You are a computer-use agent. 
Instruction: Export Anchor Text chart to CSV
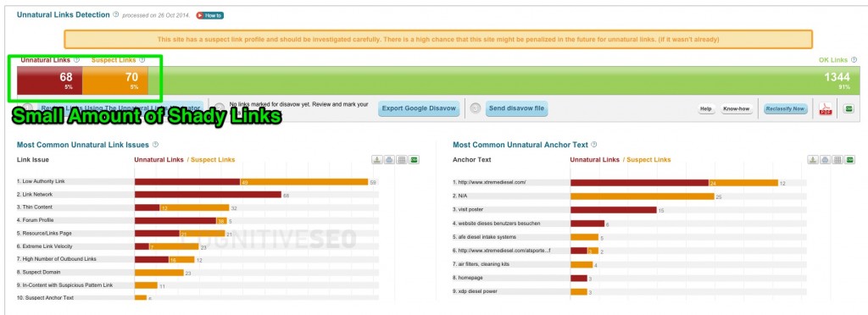coord(849,160)
